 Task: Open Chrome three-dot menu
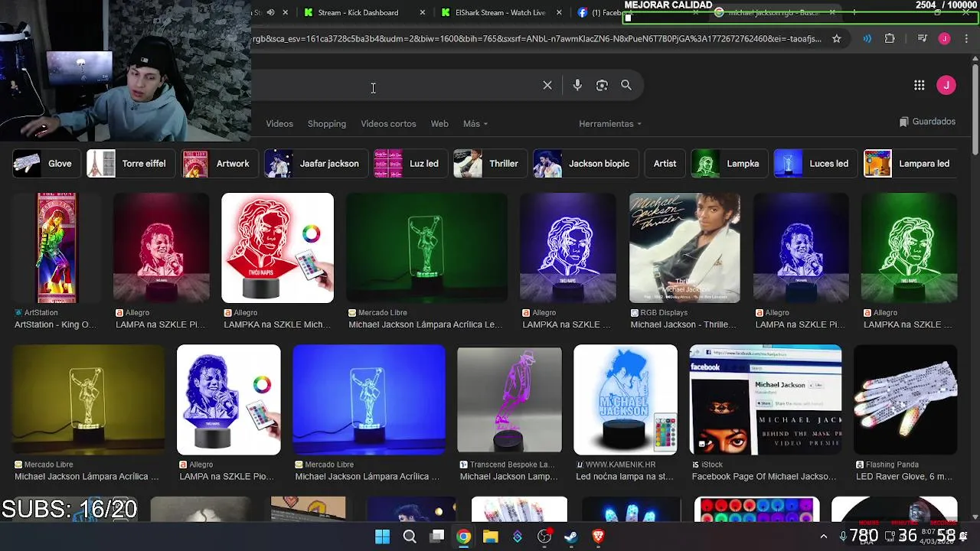967,38
